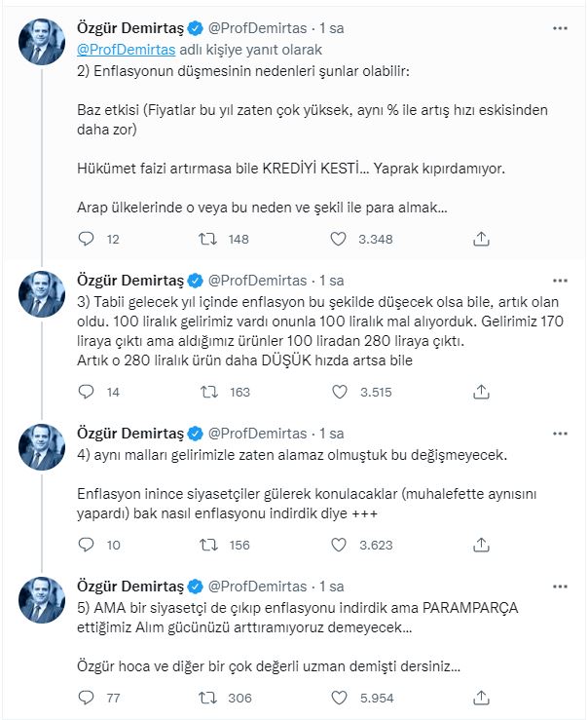Open the three-dot menu on tweet 4)

click(560, 433)
